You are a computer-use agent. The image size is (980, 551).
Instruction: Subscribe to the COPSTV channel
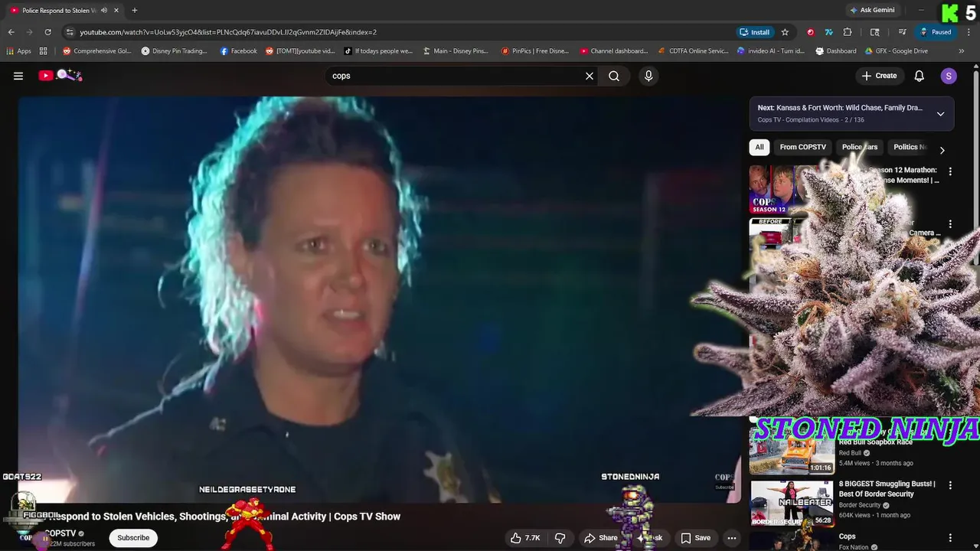click(x=133, y=538)
